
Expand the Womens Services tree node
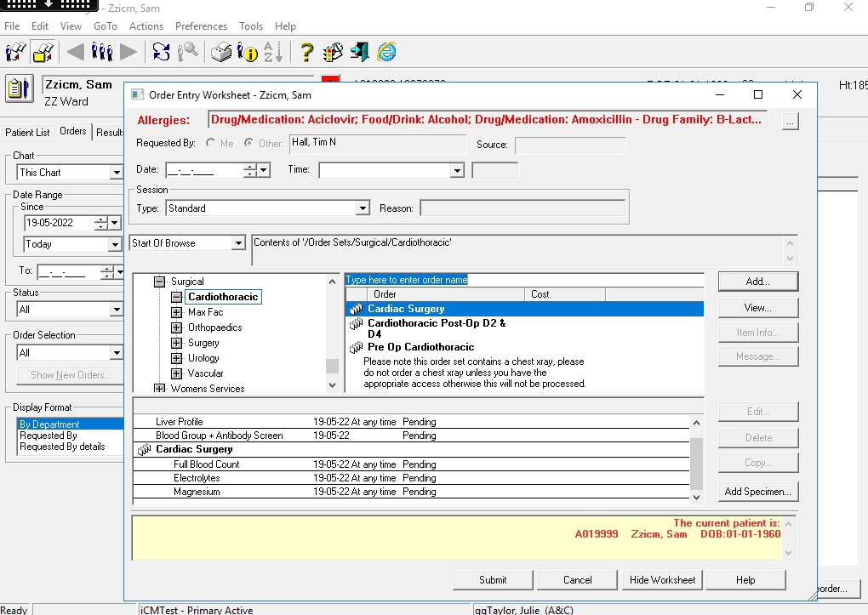click(159, 389)
